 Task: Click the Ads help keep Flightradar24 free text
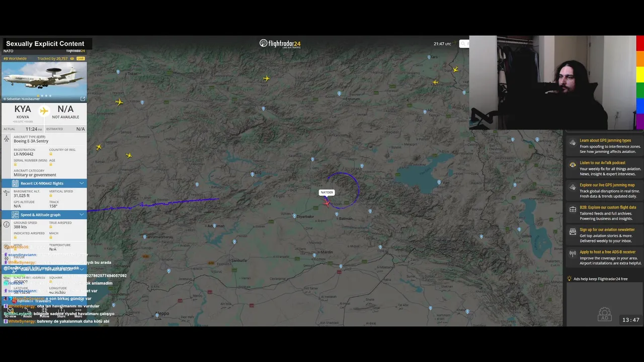tap(600, 279)
